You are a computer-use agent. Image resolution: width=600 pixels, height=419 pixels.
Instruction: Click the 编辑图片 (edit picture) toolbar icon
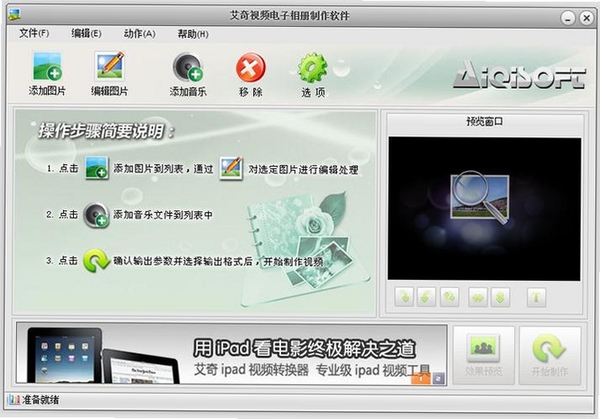click(110, 66)
